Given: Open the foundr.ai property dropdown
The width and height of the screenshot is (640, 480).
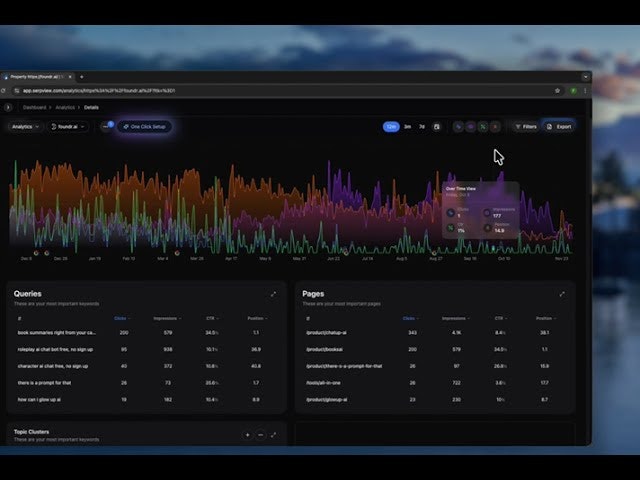Looking at the screenshot, I should [69, 127].
